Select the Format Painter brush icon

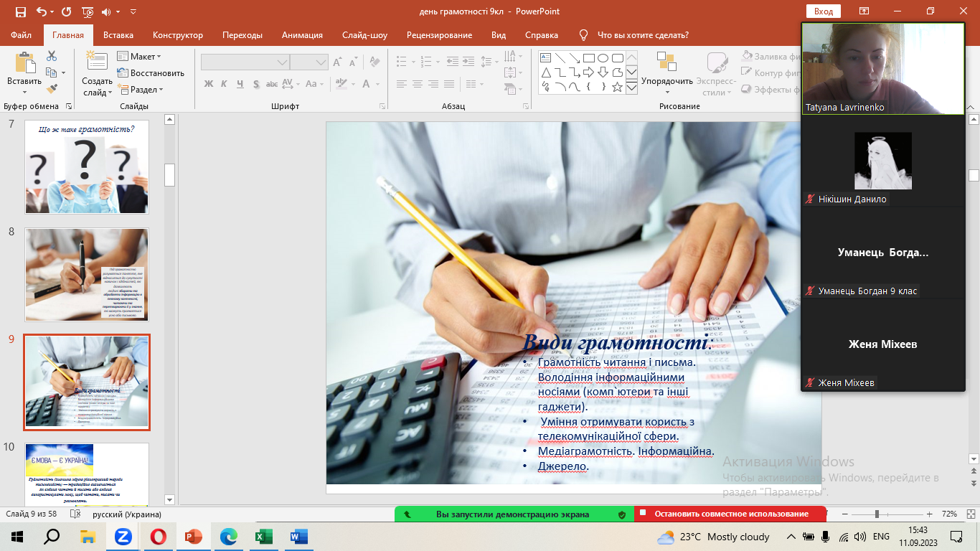[x=52, y=89]
